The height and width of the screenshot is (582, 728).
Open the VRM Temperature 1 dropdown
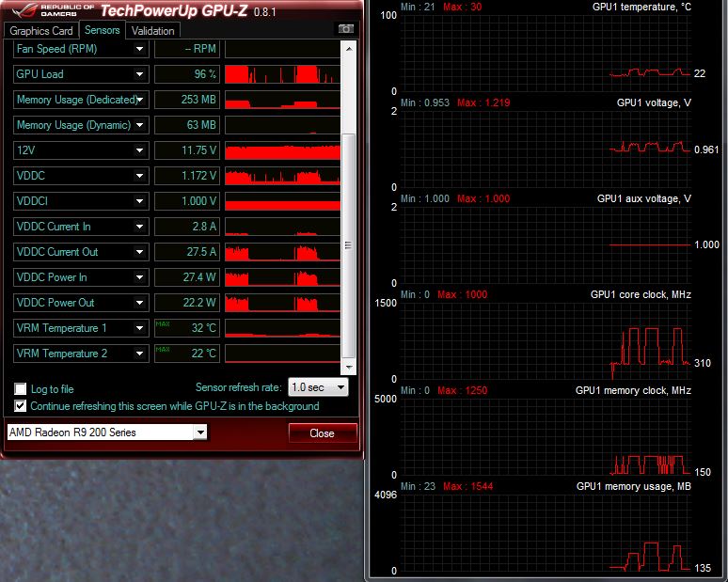(x=139, y=328)
